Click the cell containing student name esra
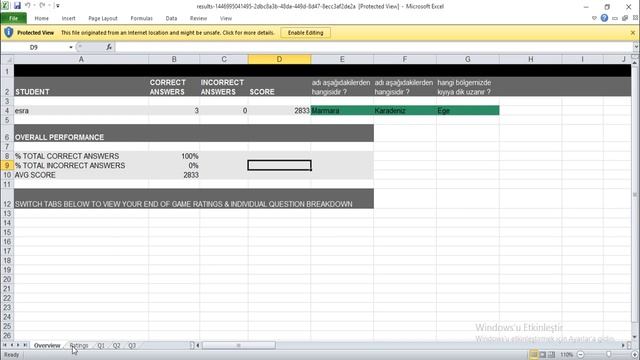This screenshot has height=360, width=640. [x=81, y=111]
